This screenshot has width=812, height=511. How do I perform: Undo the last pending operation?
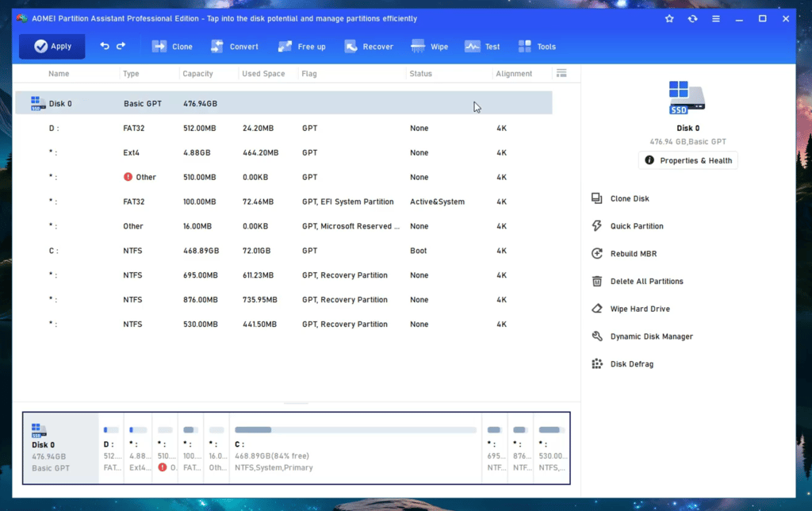[105, 46]
